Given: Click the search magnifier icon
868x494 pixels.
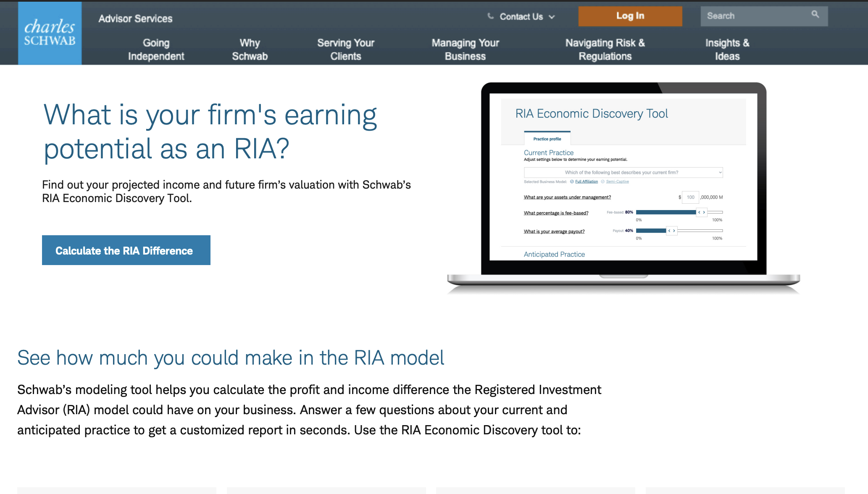Looking at the screenshot, I should tap(815, 15).
